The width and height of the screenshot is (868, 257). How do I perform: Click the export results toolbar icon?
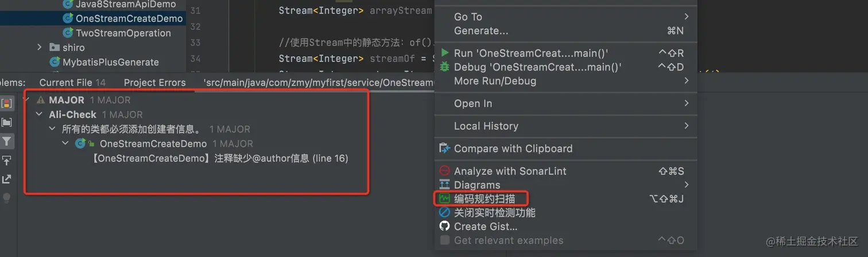7,179
